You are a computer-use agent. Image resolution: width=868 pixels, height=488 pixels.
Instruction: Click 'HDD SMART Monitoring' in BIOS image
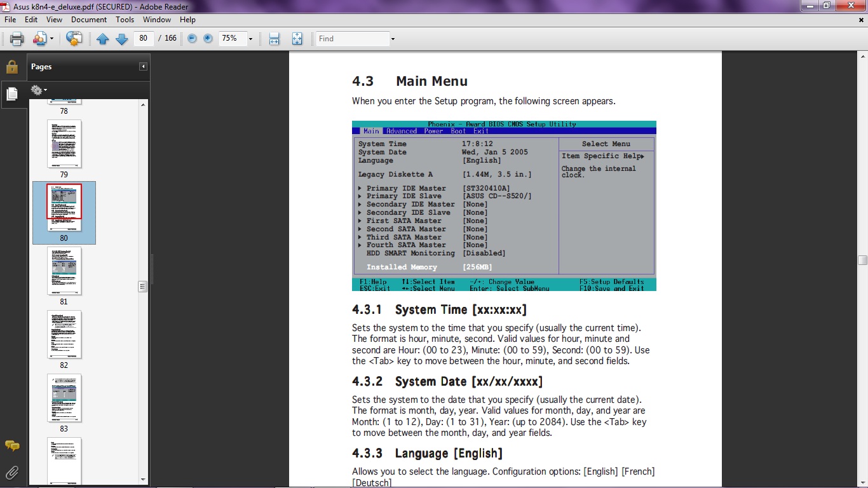point(410,253)
